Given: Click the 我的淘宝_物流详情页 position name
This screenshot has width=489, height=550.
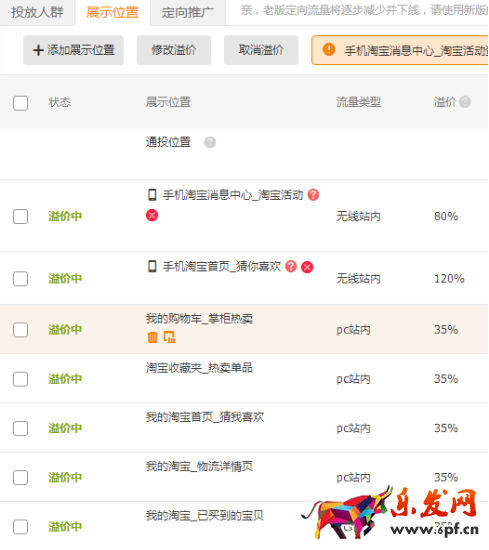Looking at the screenshot, I should click(199, 467).
